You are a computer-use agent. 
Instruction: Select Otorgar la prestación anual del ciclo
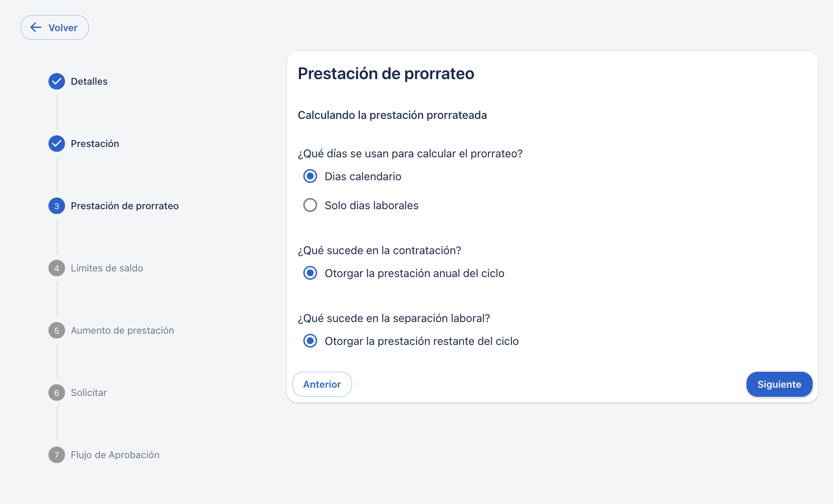(x=310, y=273)
